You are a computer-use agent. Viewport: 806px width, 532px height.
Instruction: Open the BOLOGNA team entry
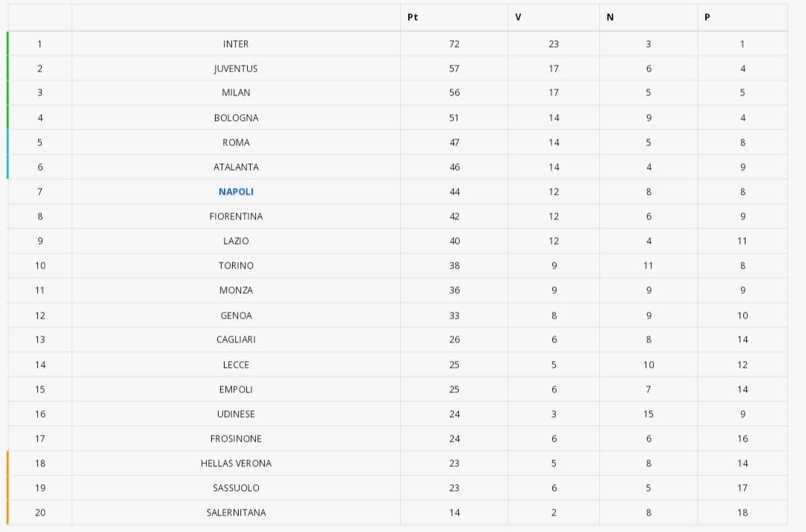point(236,118)
